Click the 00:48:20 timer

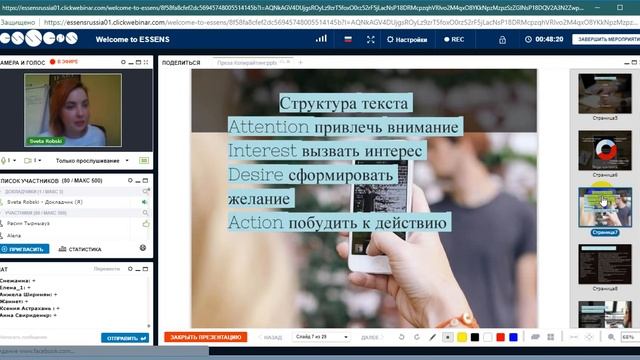544,40
